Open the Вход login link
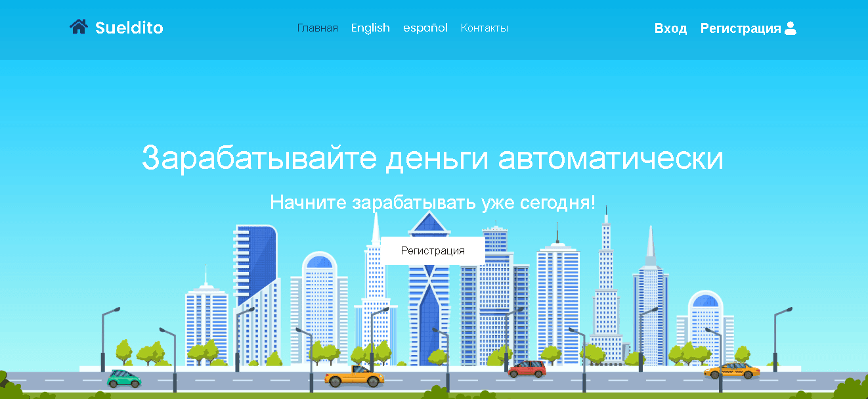 click(x=670, y=29)
